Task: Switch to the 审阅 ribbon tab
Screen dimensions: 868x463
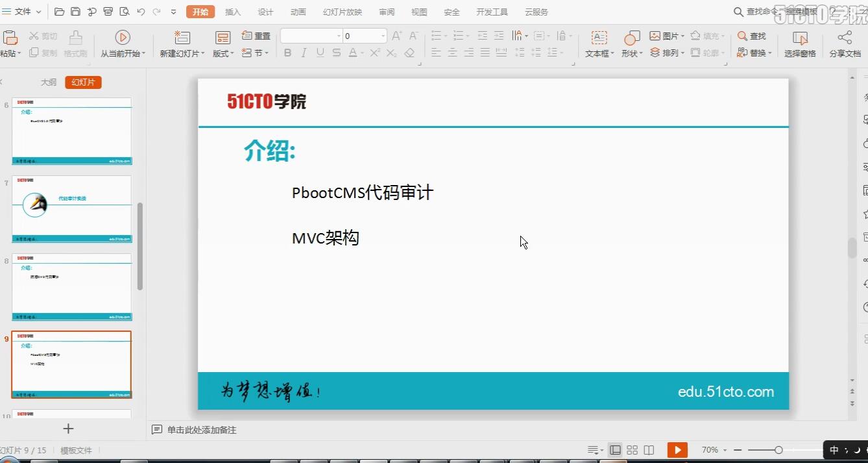Action: coord(387,12)
